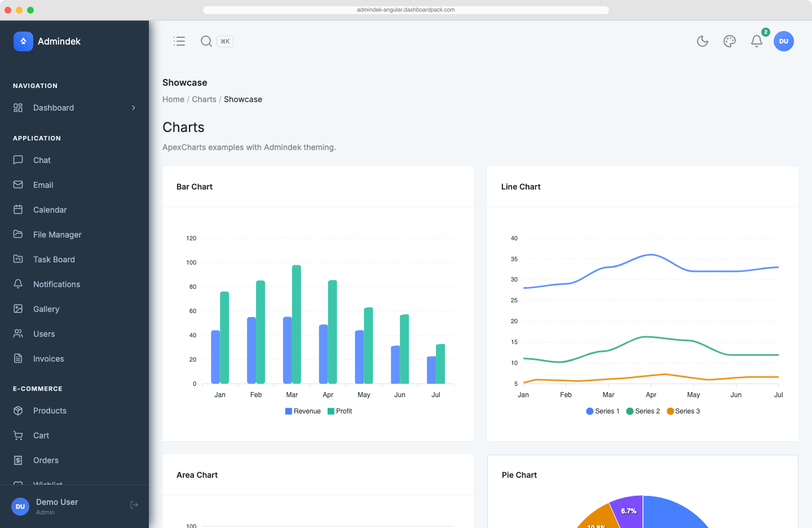Open the Chat section in sidebar

41,160
